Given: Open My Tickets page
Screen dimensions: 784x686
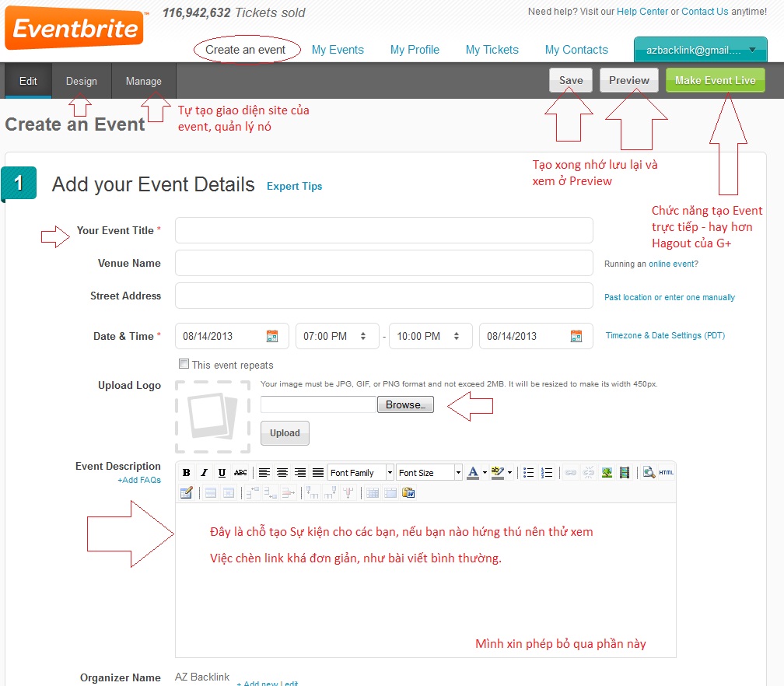Looking at the screenshot, I should click(x=492, y=50).
